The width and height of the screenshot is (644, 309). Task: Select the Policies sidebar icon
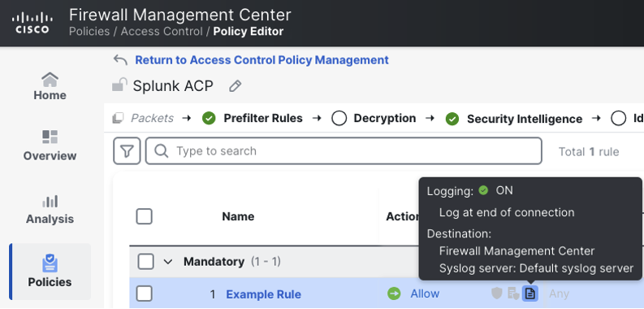click(x=50, y=263)
